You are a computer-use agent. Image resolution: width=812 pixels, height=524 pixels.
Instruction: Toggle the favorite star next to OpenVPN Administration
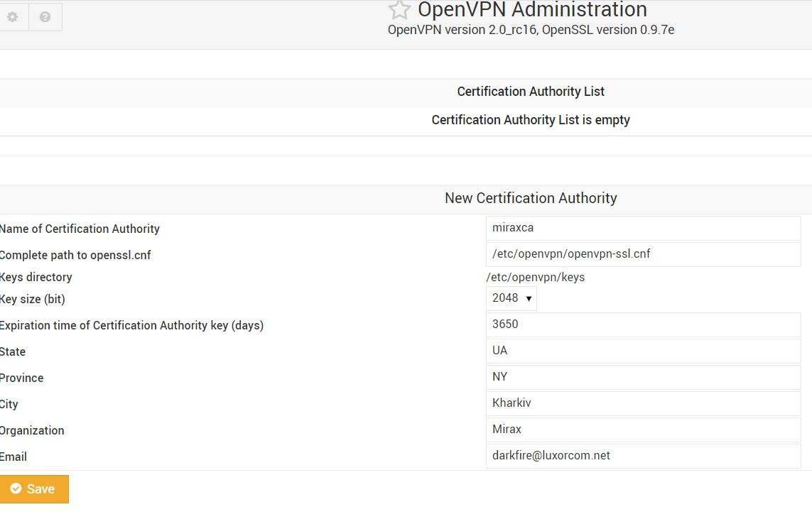click(399, 10)
